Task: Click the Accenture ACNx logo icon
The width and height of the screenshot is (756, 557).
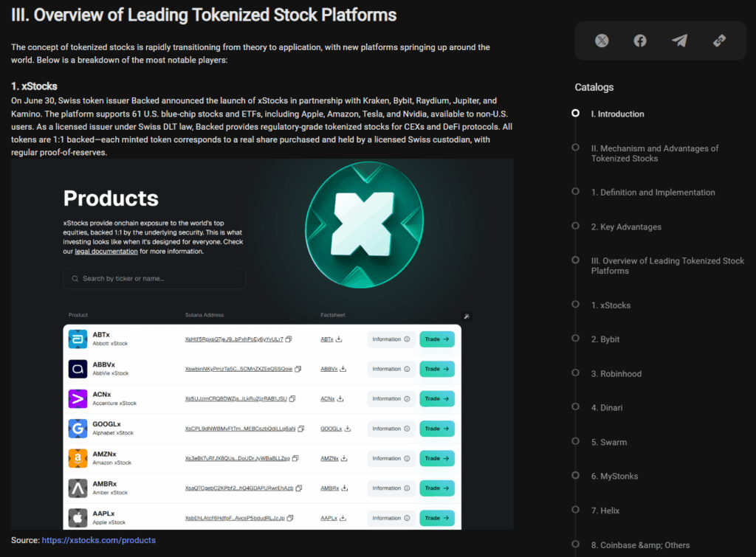Action: pos(78,399)
